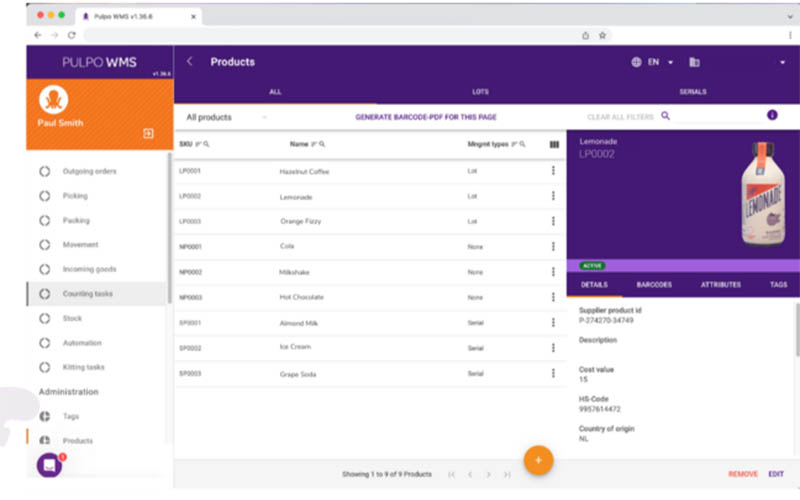Click the search magnifier next to Clear all filters
Screen dimensions: 800x500
[665, 116]
